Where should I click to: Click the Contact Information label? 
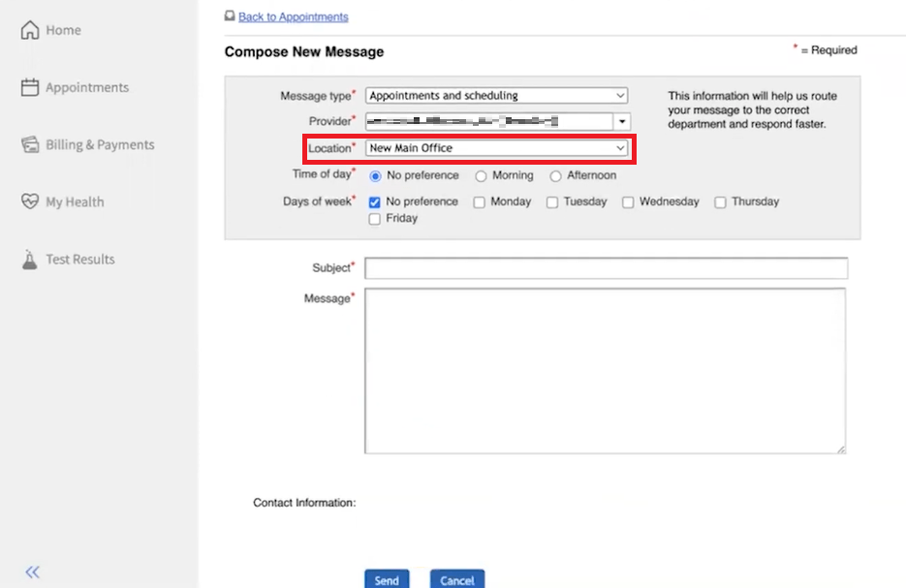click(304, 503)
